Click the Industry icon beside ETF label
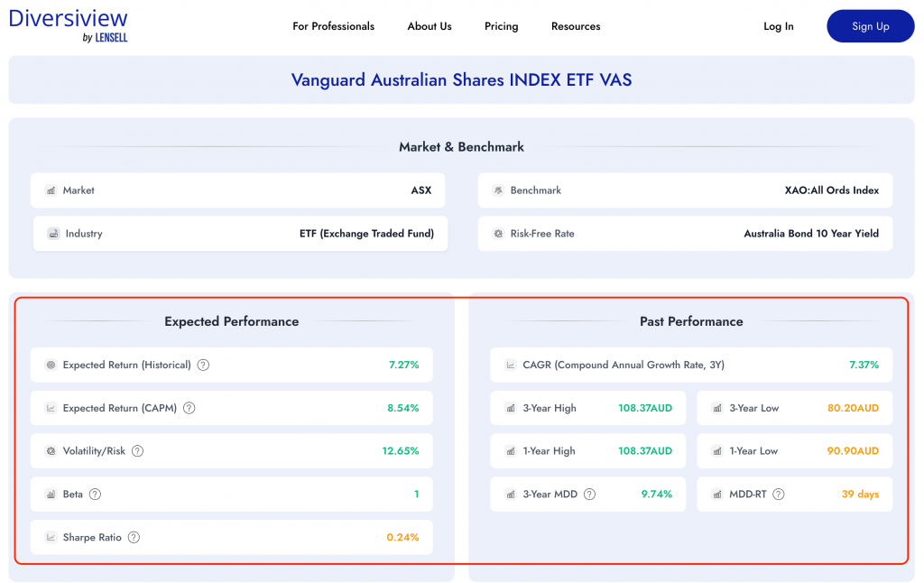Screen dimensions: 924x583 point(50,233)
